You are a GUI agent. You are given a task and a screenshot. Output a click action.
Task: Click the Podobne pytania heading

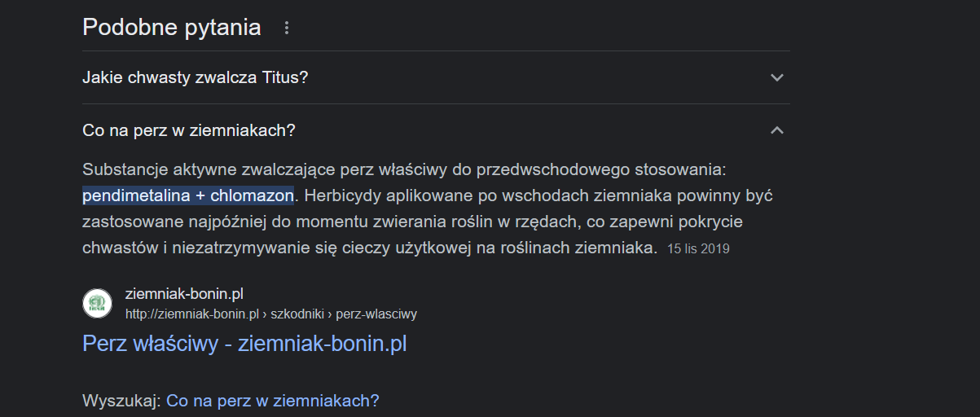click(172, 28)
